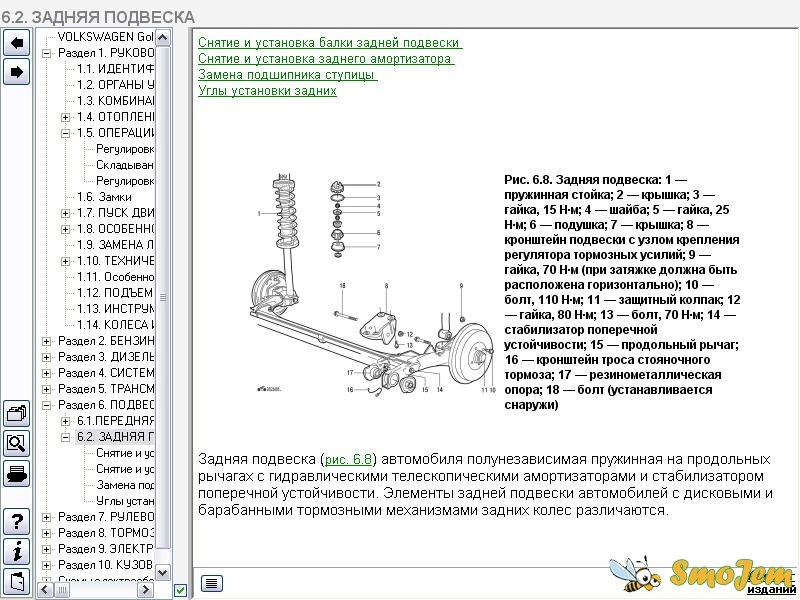The image size is (800, 600).
Task: Click tree horizontal scroll right arrow
Action: 145,590
